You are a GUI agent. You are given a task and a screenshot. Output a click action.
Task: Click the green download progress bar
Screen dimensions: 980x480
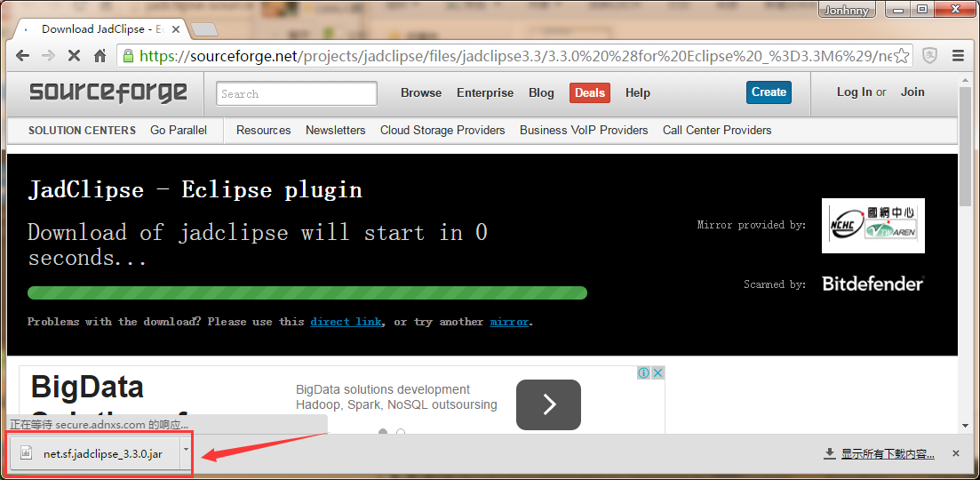pos(307,292)
